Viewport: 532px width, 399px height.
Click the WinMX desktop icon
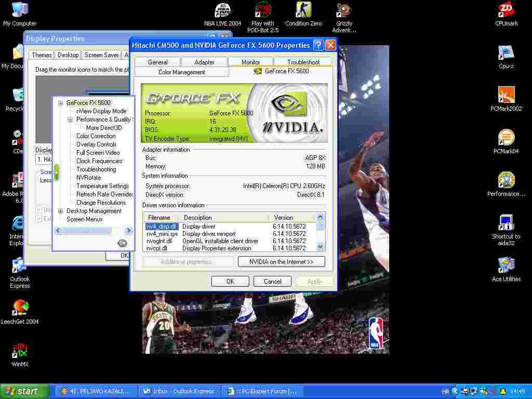[x=20, y=351]
